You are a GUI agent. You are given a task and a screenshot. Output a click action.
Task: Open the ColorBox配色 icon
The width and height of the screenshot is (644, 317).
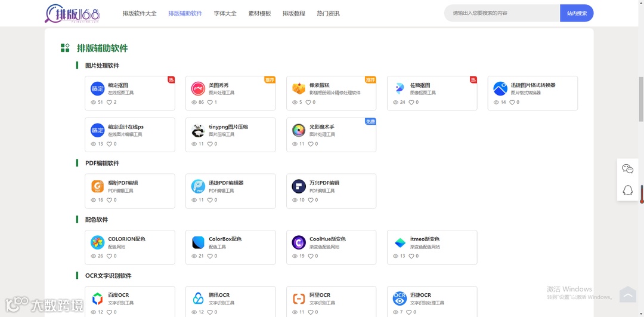click(199, 242)
